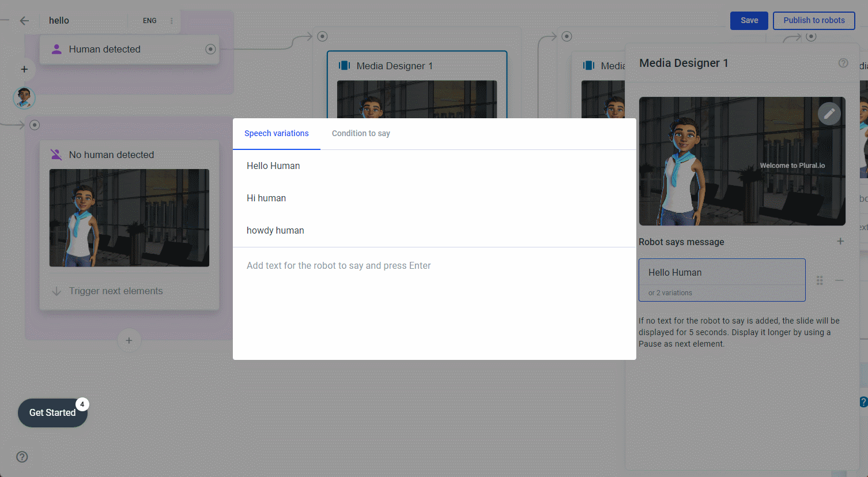
Task: Open the three-dot menu next to ENG
Action: (x=171, y=21)
